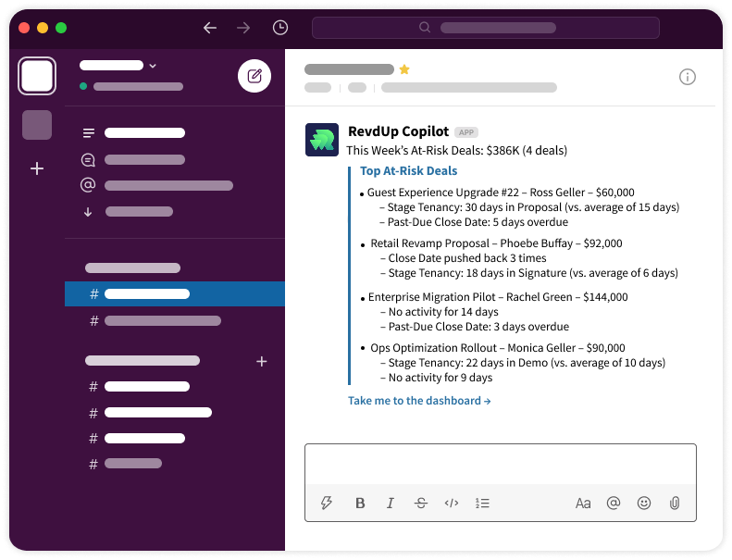Screen dimensions: 732x560
Task: Toggle the channel star favorite
Action: [x=404, y=69]
